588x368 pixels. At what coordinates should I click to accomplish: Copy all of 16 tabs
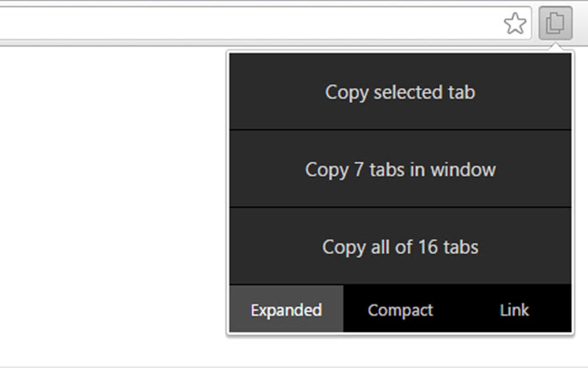coord(401,247)
